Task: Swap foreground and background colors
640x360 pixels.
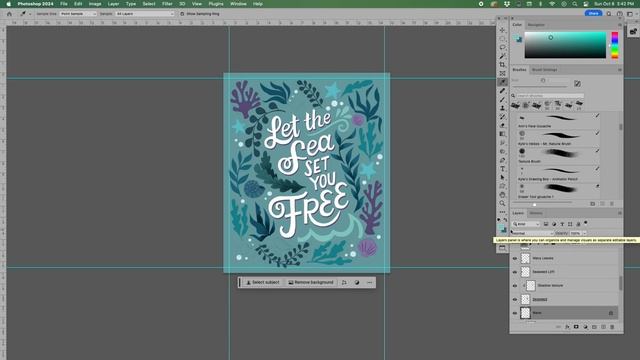Action: tap(505, 220)
